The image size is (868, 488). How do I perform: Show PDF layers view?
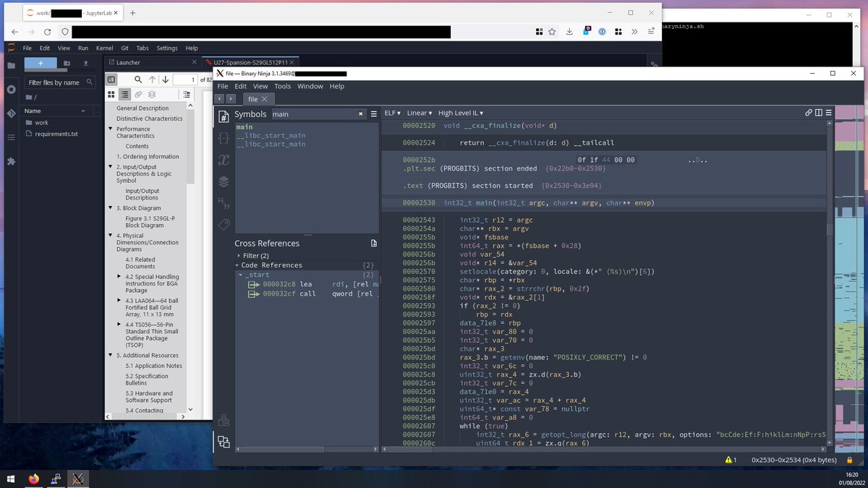(152, 95)
